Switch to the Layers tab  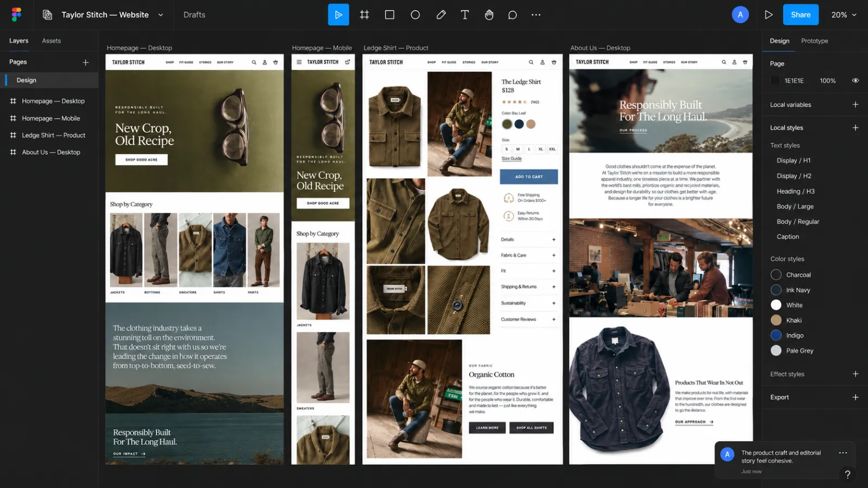[x=18, y=41]
